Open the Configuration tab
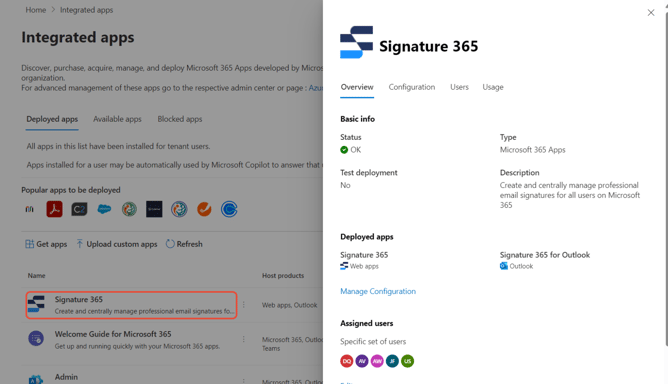 [x=412, y=87]
